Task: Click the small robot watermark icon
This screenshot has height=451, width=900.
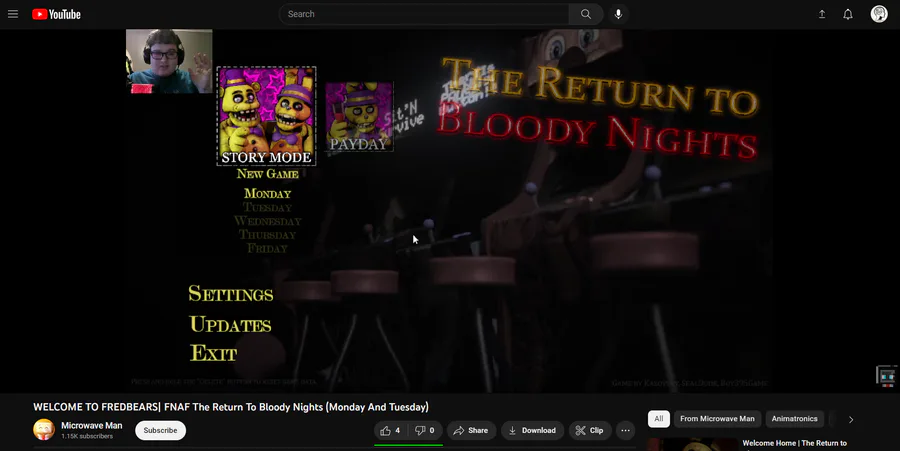Action: click(x=887, y=376)
